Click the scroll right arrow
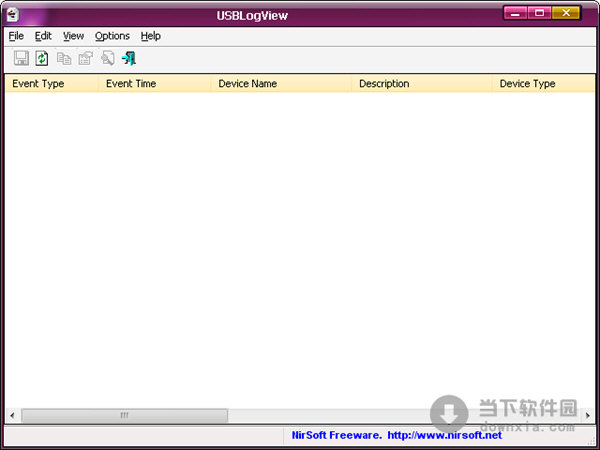The image size is (600, 450). tap(588, 416)
